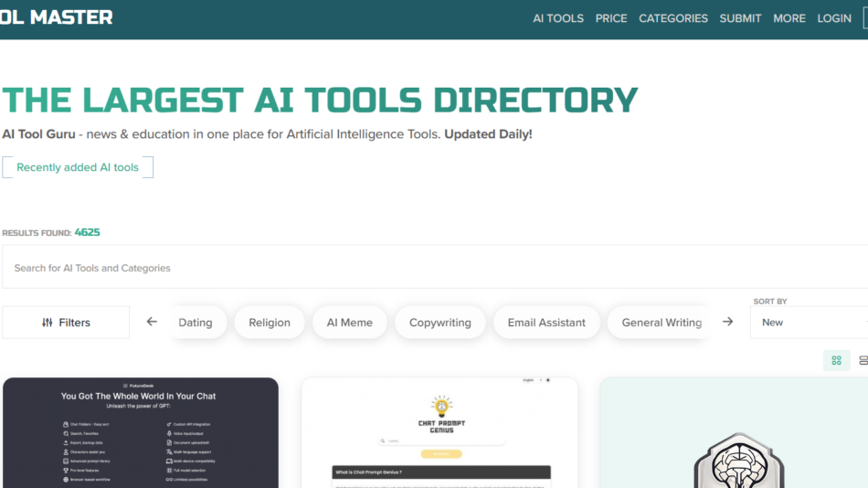Open the FutureDesk tool card thumbnail
The height and width of the screenshot is (488, 868).
tap(141, 432)
